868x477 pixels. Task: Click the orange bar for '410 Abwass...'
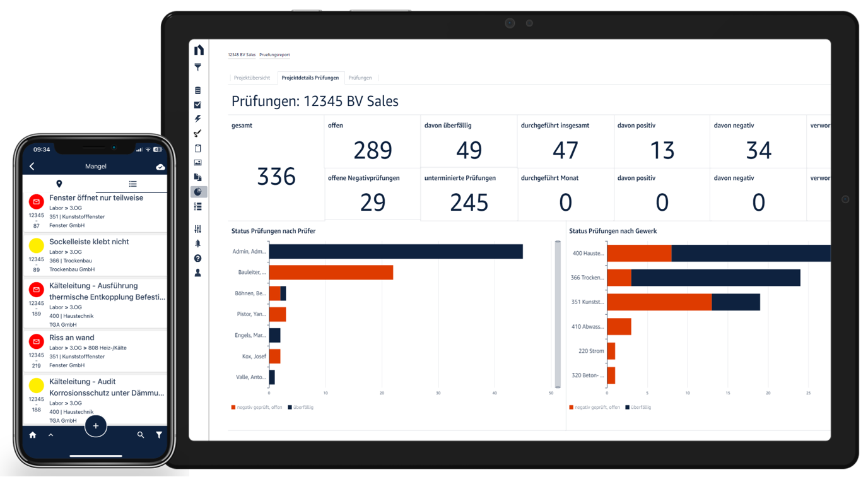point(619,326)
